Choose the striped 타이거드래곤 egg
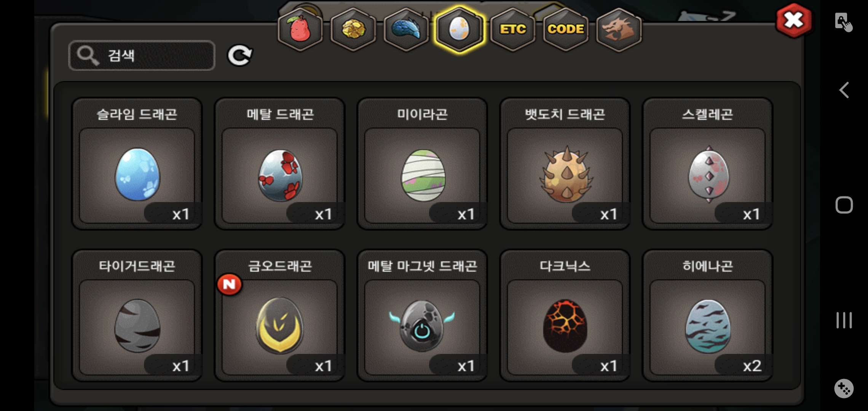Viewport: 868px width, 411px height. 137,315
